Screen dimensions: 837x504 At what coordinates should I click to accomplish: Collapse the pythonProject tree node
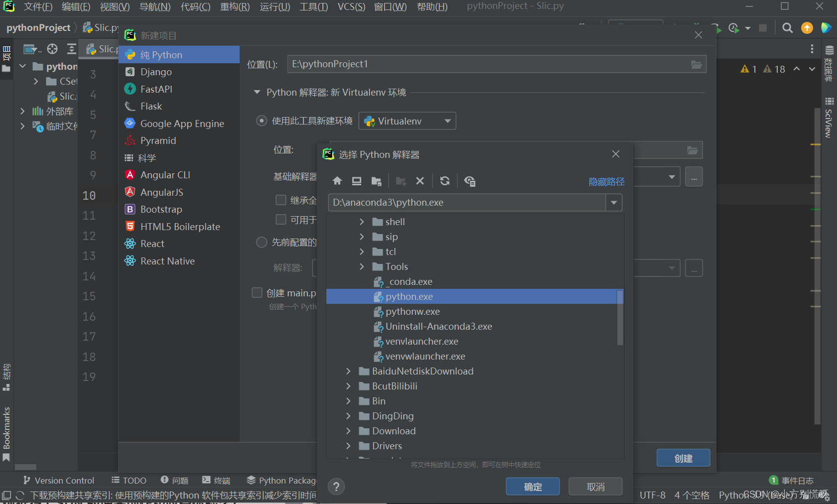[22, 66]
